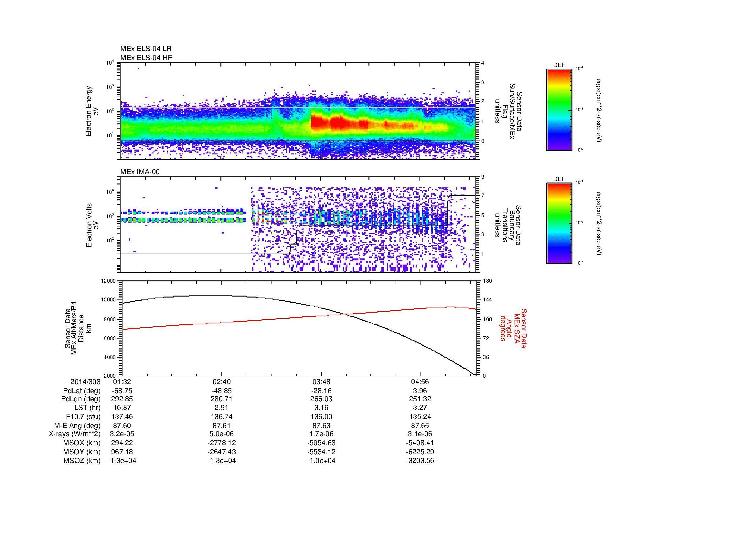756x534 pixels.
Task: Click the M-E Ang value 87.65
Action: pyautogui.click(x=420, y=425)
